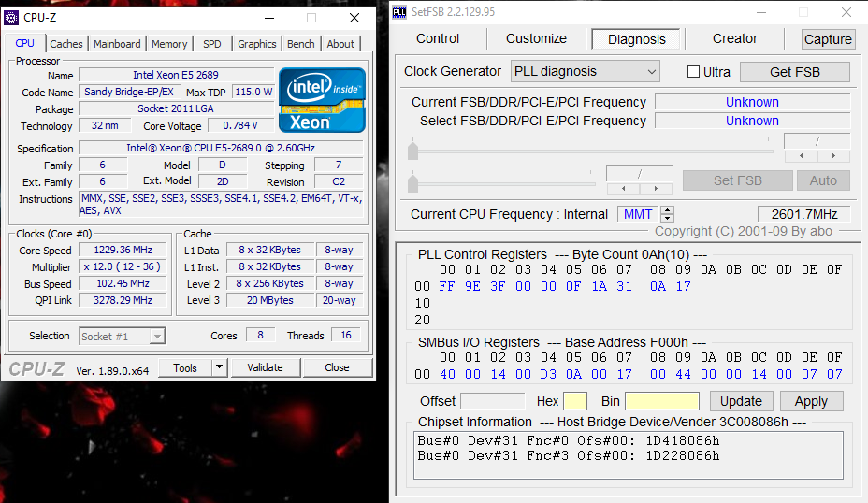Click the Close button in CPU-Z footer
The width and height of the screenshot is (868, 503).
pos(337,367)
